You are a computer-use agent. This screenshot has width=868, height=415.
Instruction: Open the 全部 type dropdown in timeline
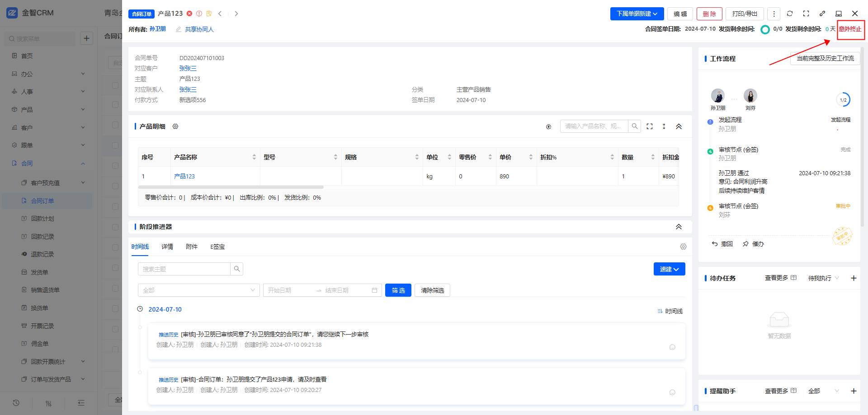(x=198, y=290)
